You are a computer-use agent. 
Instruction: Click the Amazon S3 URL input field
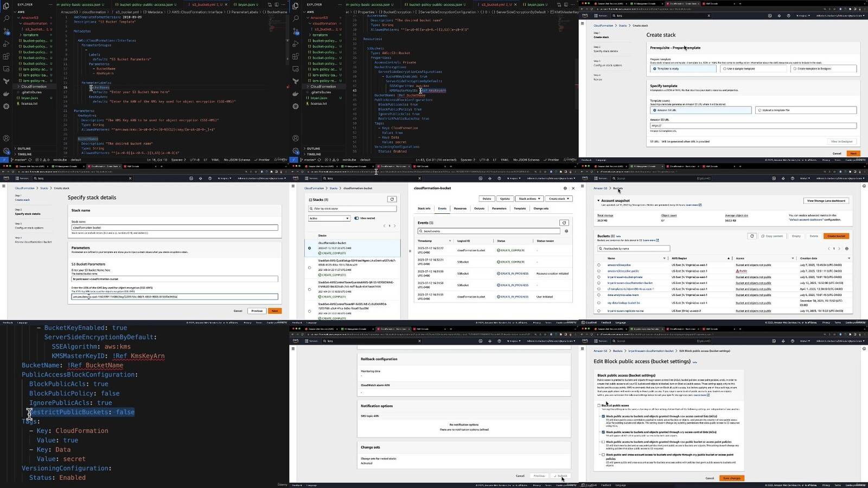pos(752,125)
